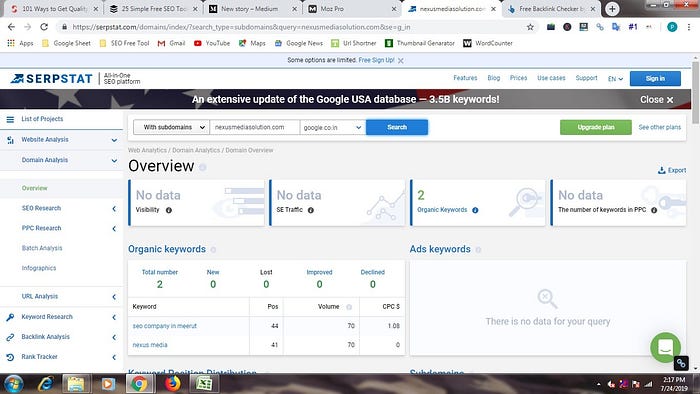Image resolution: width=700 pixels, height=394 pixels.
Task: Open the 'With subdomains' dropdown
Action: point(171,127)
